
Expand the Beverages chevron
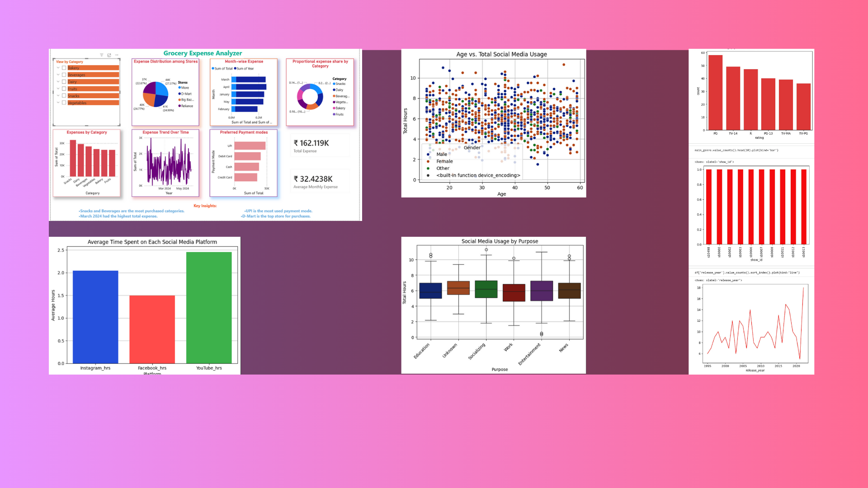coord(58,75)
